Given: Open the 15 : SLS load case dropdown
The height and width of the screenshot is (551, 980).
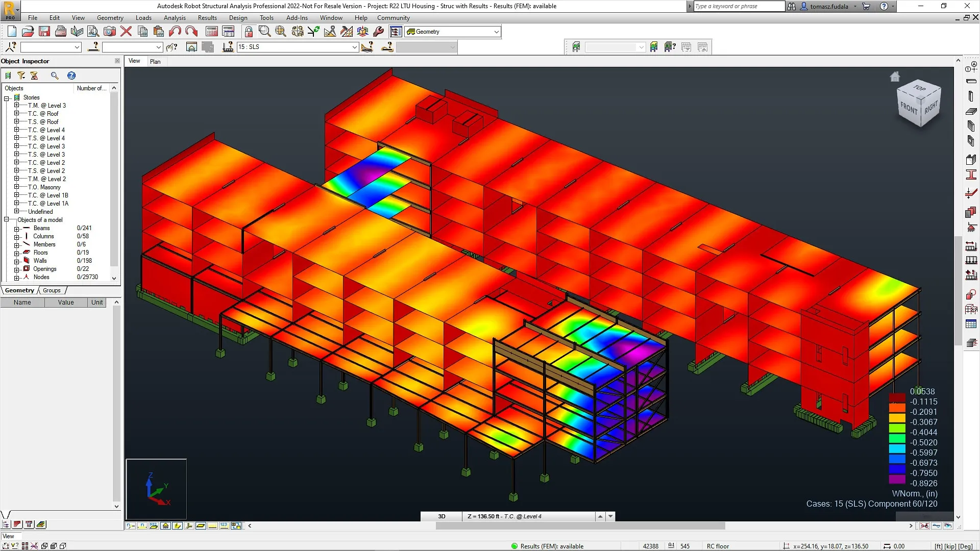Looking at the screenshot, I should (354, 47).
